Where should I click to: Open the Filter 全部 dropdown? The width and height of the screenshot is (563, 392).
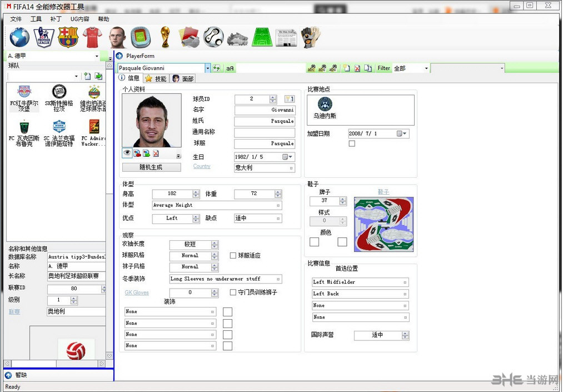(x=426, y=68)
